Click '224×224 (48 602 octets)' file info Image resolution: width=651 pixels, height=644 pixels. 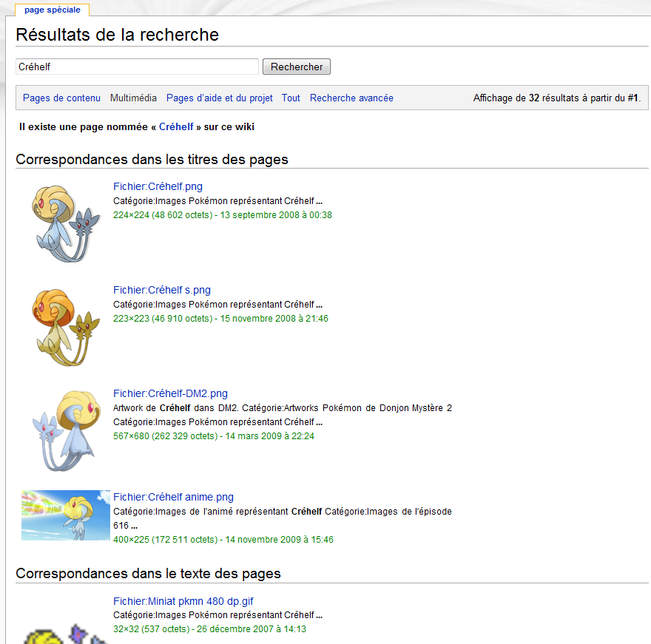point(163,215)
